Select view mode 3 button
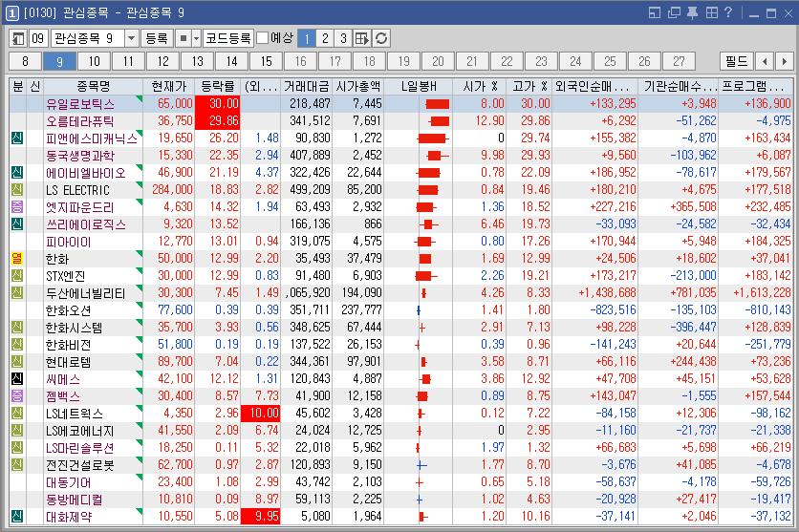The image size is (799, 532). tap(343, 38)
